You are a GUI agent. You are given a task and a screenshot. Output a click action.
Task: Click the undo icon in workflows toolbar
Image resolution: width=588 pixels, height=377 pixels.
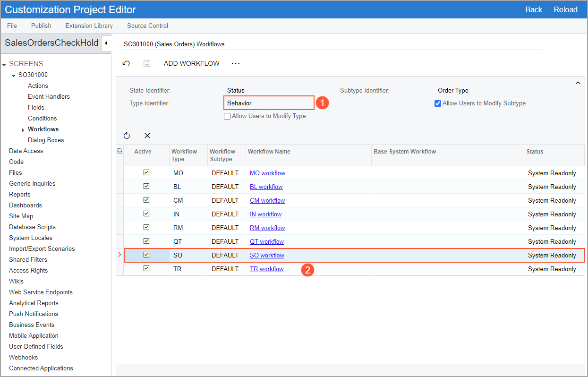click(x=126, y=63)
